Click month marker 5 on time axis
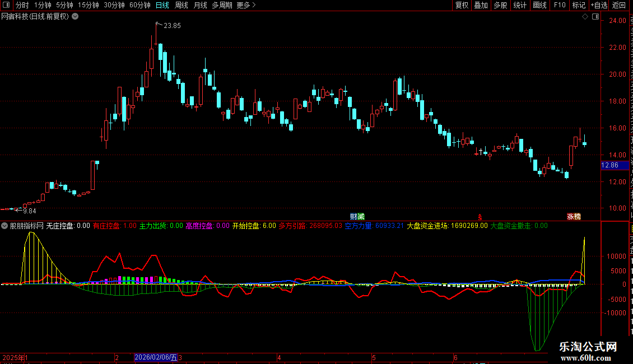This screenshot has width=633, height=364. pos(374,357)
